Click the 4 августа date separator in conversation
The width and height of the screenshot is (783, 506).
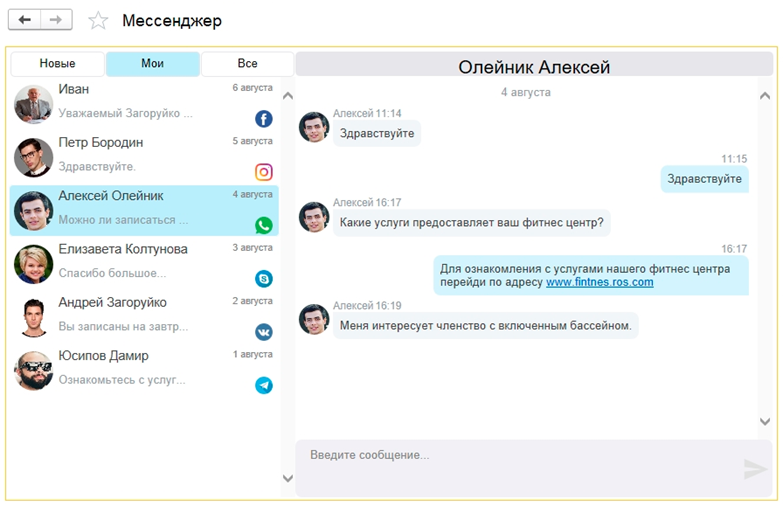526,92
